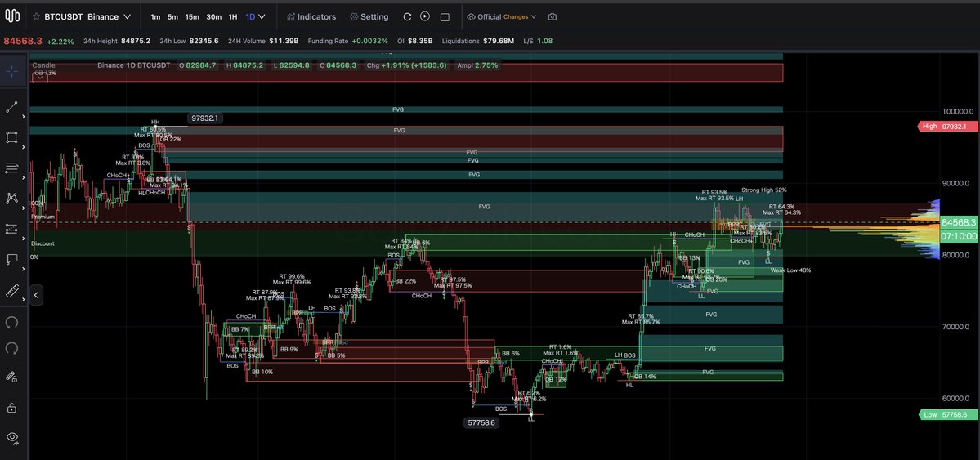Image resolution: width=980 pixels, height=460 pixels.
Task: Click the 97932.1 price tag on chart
Action: (205, 118)
